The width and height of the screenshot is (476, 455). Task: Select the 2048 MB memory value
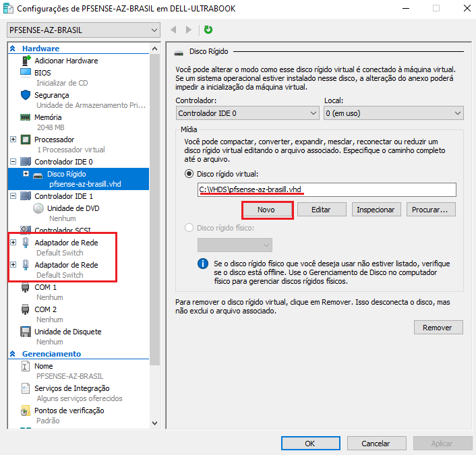[51, 127]
